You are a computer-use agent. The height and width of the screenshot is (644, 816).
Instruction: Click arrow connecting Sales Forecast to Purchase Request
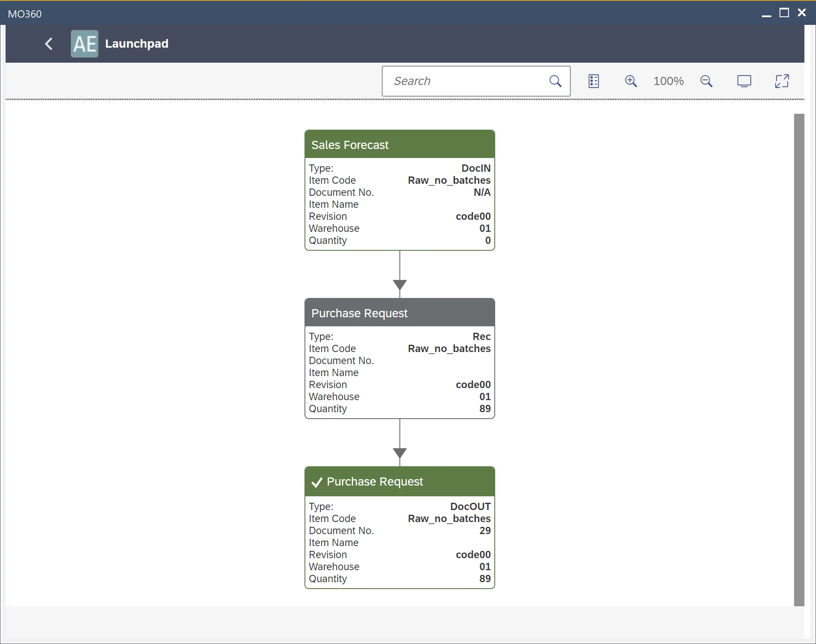pos(399,275)
